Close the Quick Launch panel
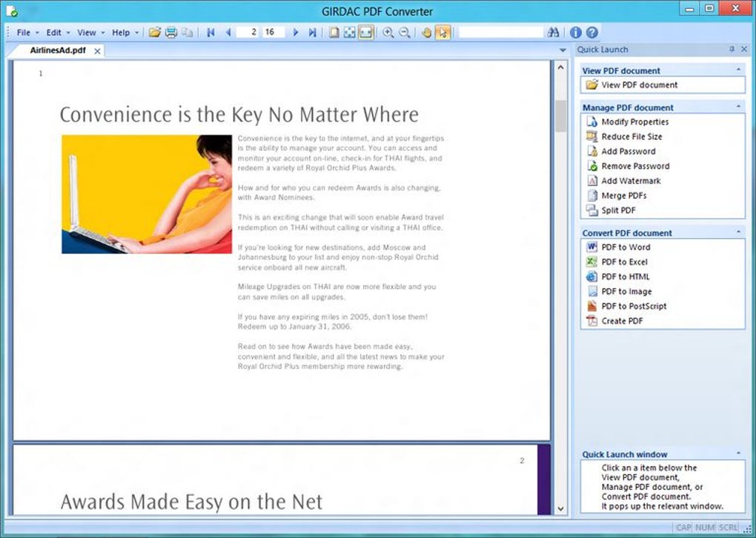Screen dimensions: 756x538 [x=744, y=49]
